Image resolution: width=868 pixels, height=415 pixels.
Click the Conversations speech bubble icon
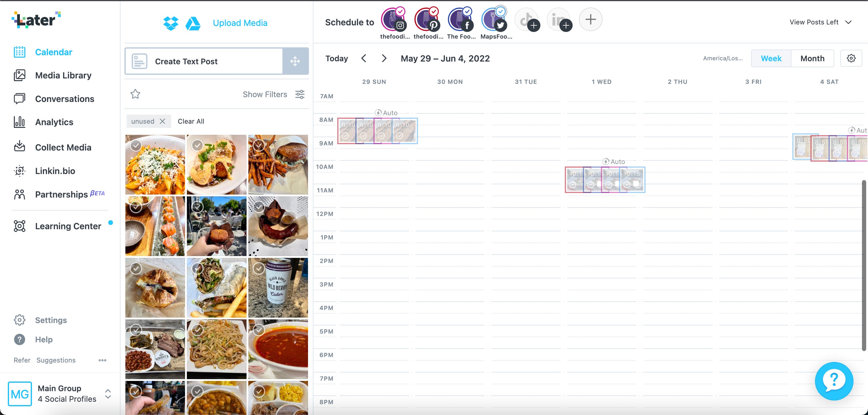point(20,99)
